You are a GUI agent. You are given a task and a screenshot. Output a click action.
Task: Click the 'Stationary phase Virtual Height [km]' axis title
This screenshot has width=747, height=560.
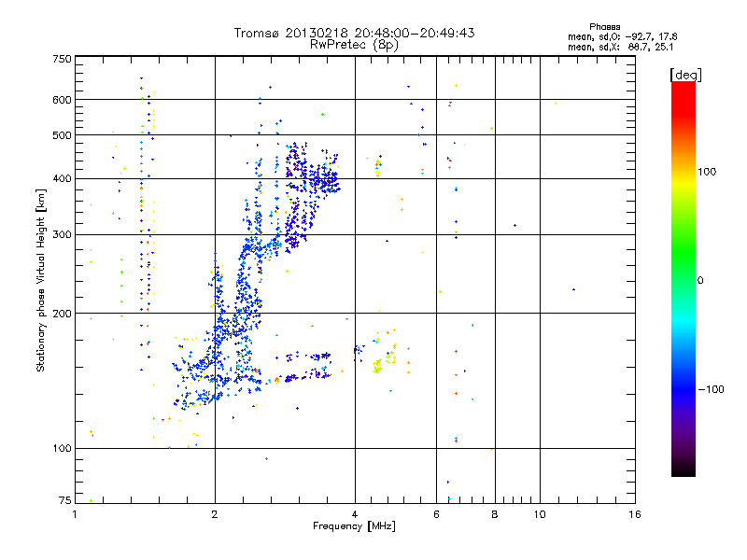[41, 281]
